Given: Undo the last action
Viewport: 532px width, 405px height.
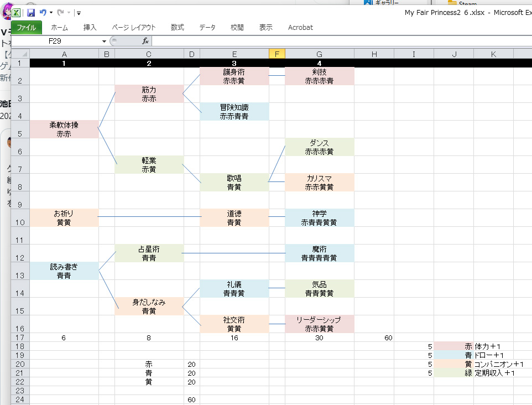Looking at the screenshot, I should point(43,13).
